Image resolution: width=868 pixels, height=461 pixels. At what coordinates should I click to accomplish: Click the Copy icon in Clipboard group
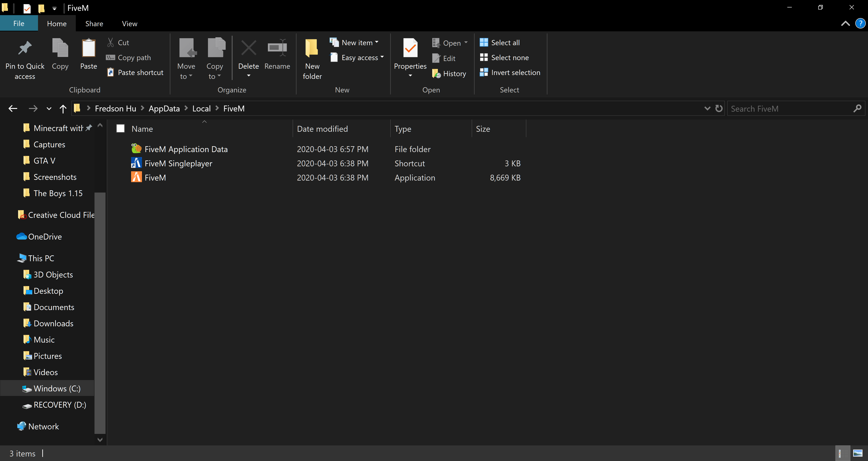click(x=60, y=48)
